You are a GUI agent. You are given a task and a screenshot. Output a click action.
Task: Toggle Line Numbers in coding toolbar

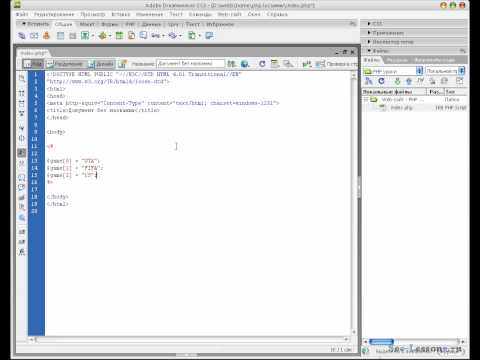pyautogui.click(x=22, y=153)
